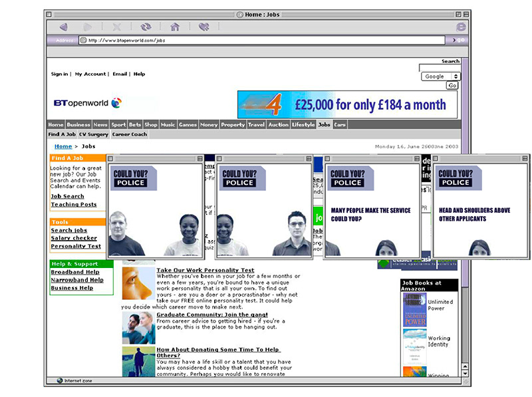Open the Find A Job sub-tab
532x397 pixels.
point(62,134)
